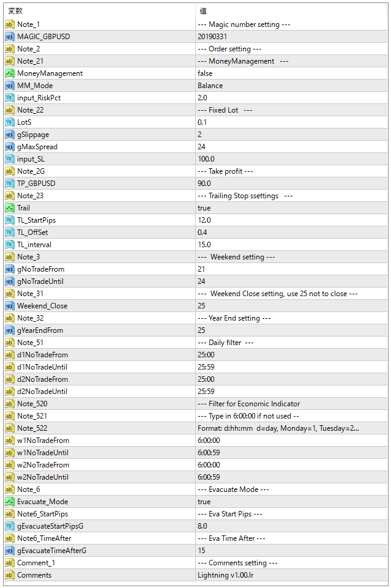Click the integer icon beside gNoTradeUntil
The width and height of the screenshot is (391, 588).
(x=10, y=281)
